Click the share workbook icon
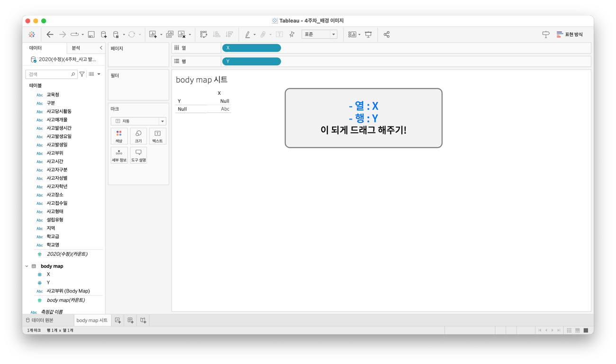This screenshot has width=616, height=364. point(387,34)
